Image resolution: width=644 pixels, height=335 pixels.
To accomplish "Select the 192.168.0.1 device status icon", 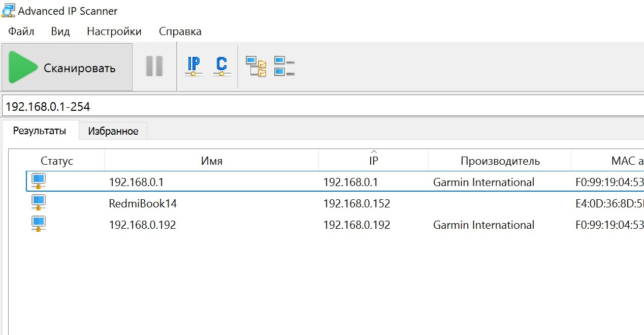I will point(39,181).
